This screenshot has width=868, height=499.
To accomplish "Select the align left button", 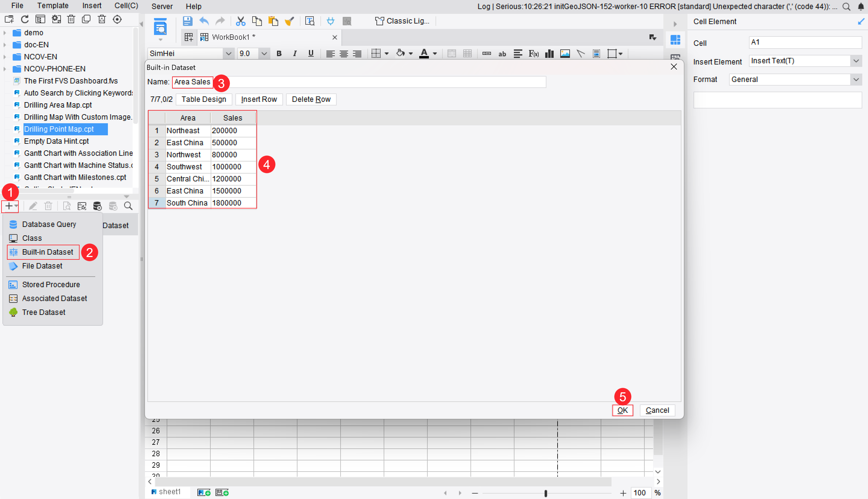I will [x=330, y=53].
